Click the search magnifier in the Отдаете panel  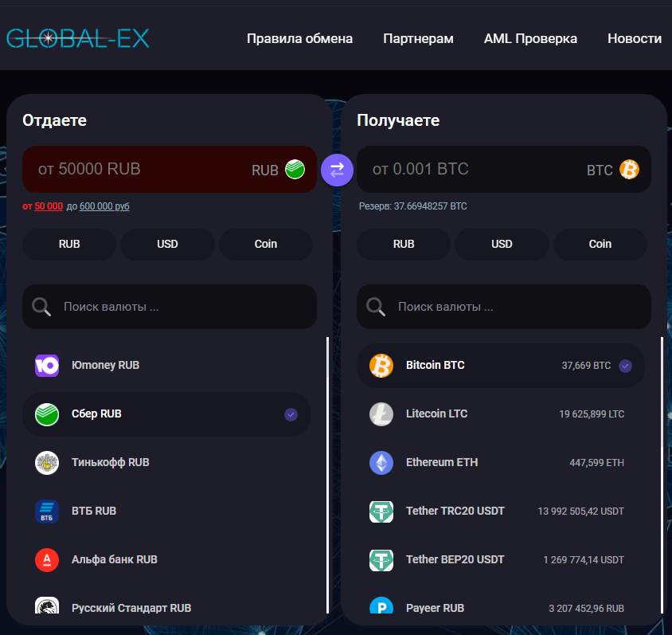(41, 307)
